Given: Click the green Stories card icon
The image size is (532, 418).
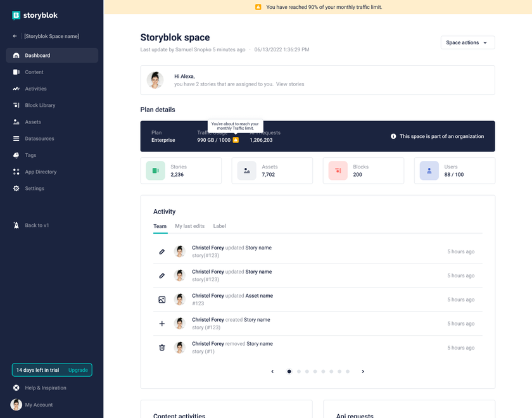Looking at the screenshot, I should coord(155,170).
